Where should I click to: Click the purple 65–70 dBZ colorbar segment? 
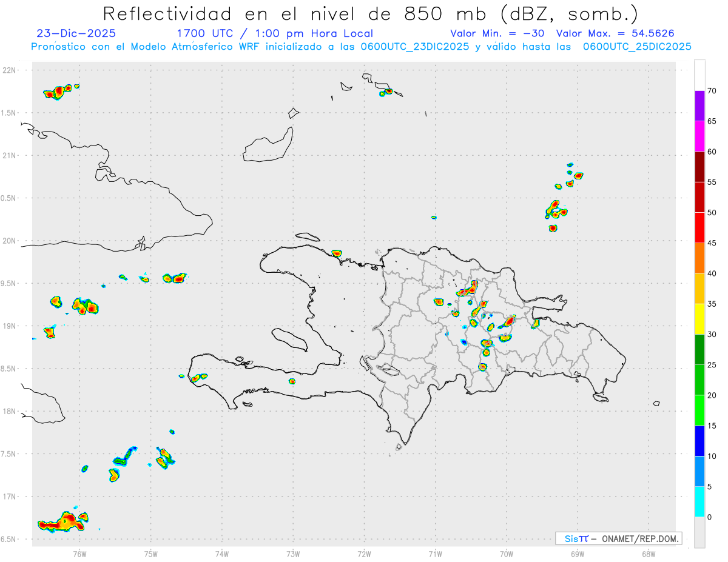click(x=699, y=106)
